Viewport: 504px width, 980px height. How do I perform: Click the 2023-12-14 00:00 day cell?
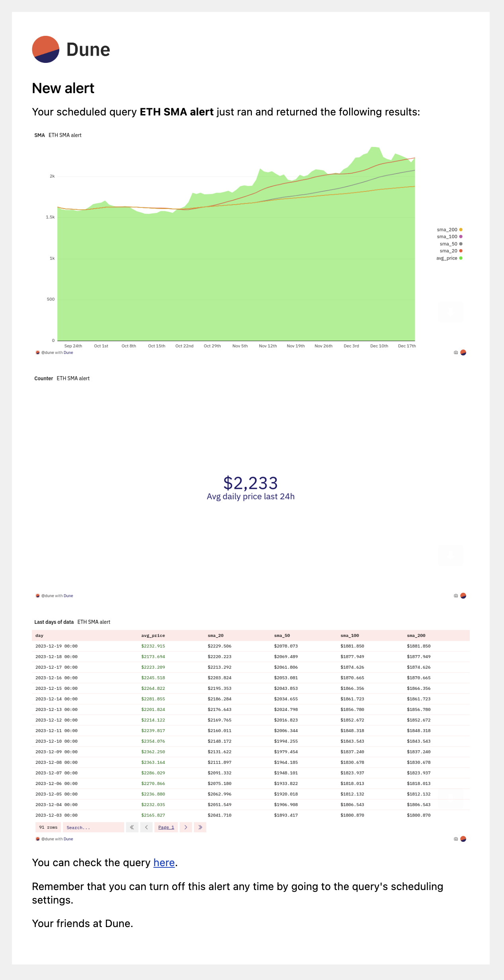pos(57,699)
